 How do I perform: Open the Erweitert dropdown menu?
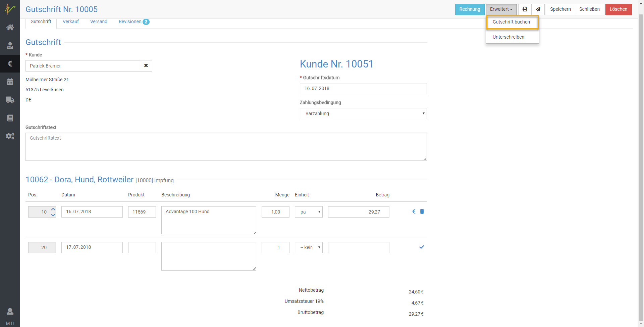[x=501, y=9]
